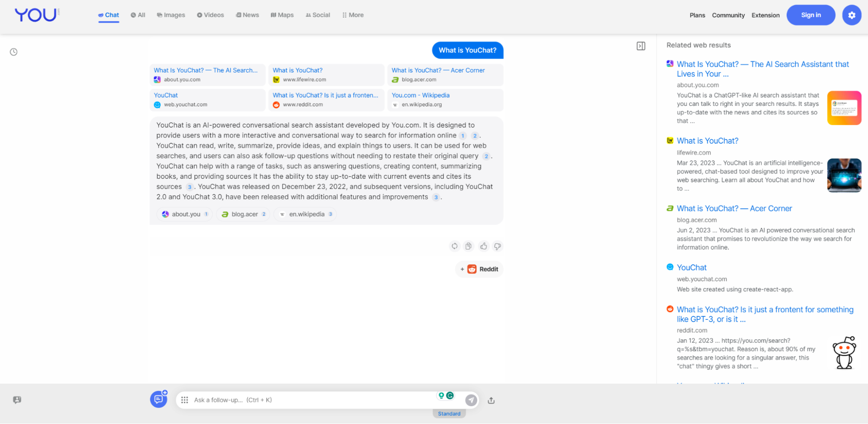Click the 'What is YouChat?' question bubble
Viewport: 868px width, 424px height.
pos(468,50)
